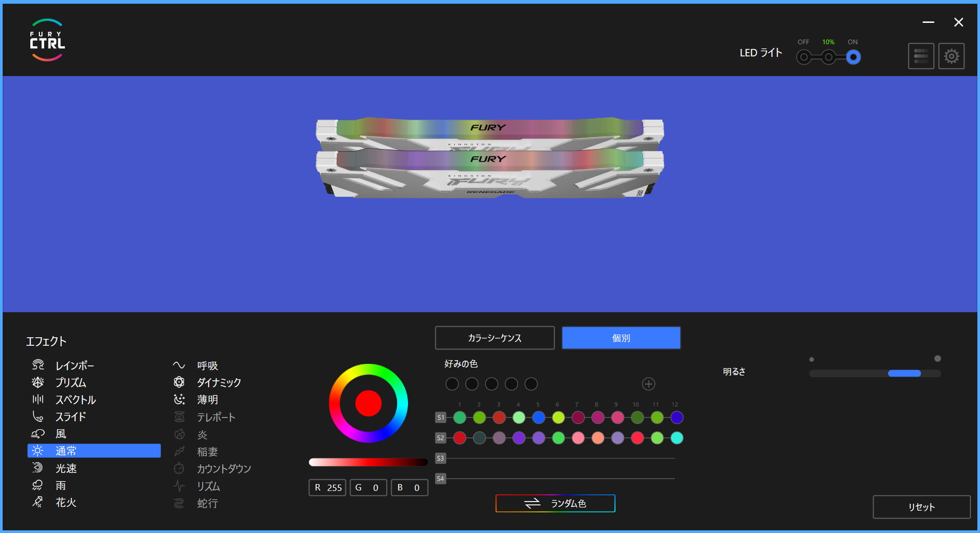Select the first empty favorite color slot
980x533 pixels.
(x=452, y=384)
